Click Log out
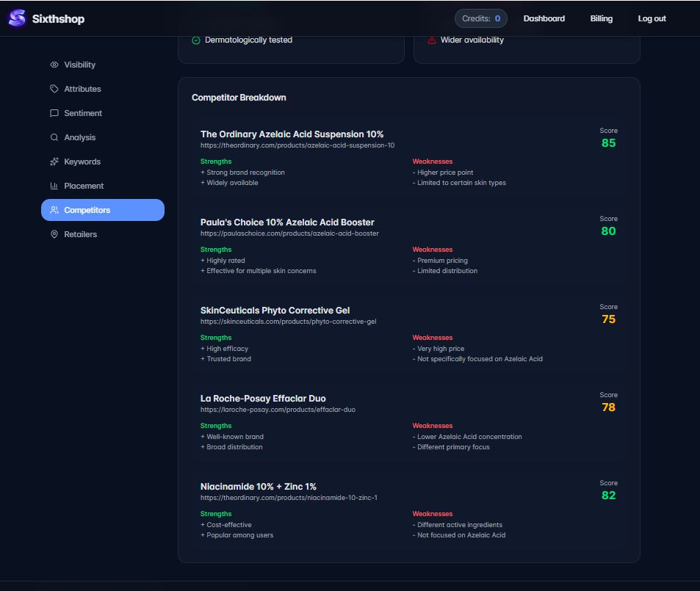The height and width of the screenshot is (591, 700). [652, 18]
